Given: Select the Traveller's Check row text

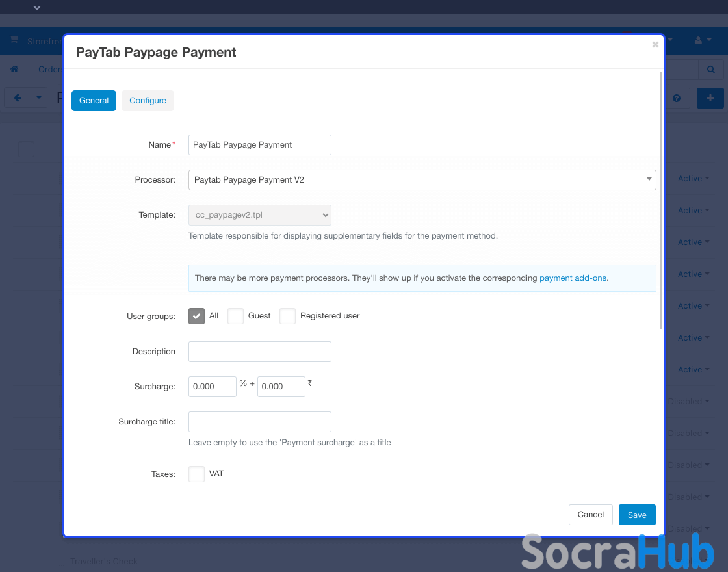Looking at the screenshot, I should point(103,562).
